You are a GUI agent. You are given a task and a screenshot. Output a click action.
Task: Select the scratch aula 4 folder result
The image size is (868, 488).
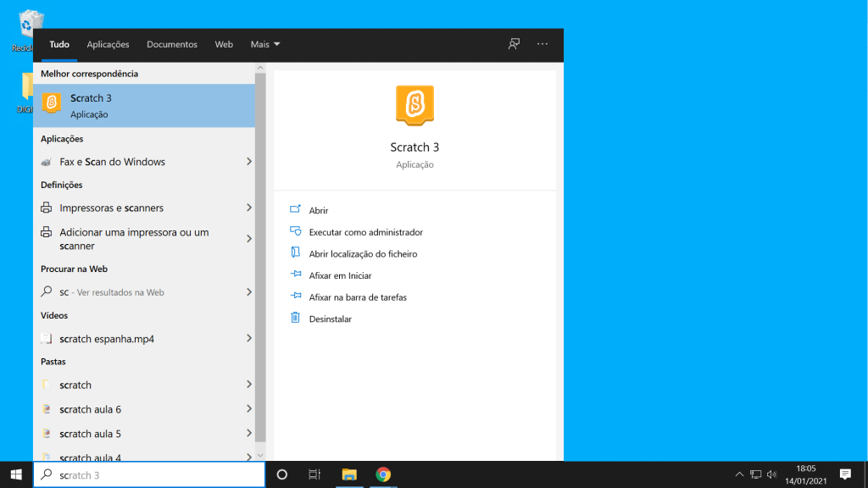point(144,456)
